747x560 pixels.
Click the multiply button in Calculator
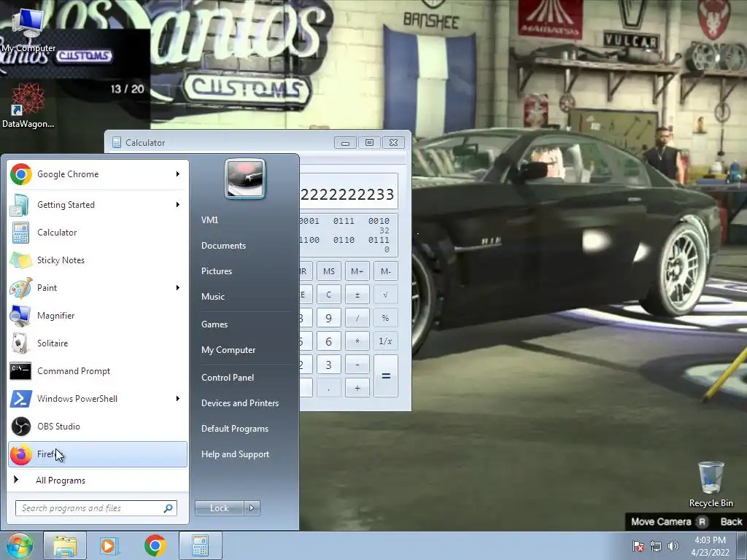[x=357, y=341]
